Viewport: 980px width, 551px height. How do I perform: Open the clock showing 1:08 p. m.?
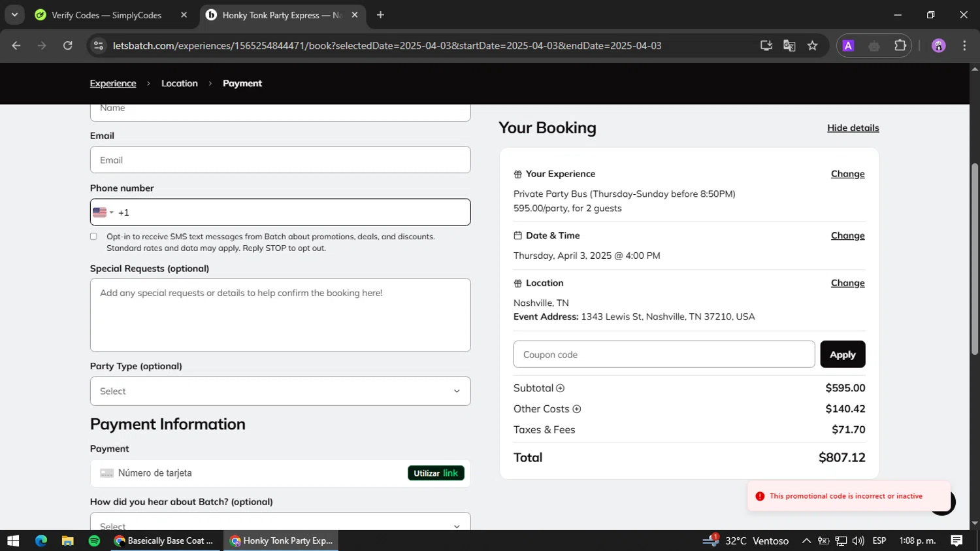coord(917,541)
